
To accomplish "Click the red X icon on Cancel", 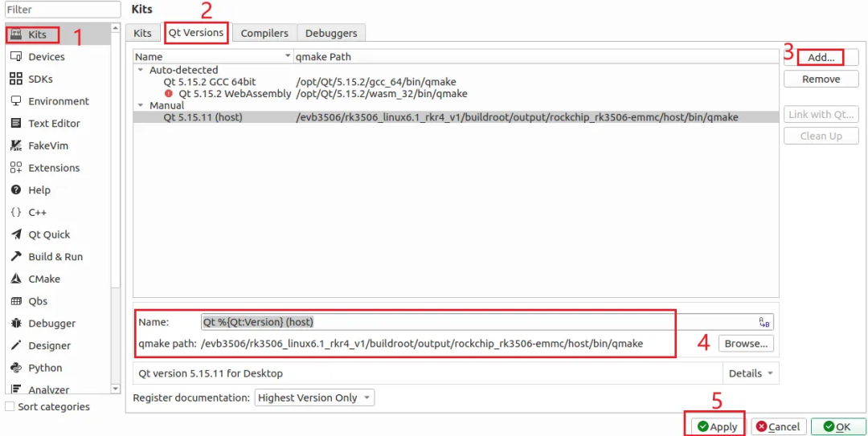I will [x=762, y=426].
